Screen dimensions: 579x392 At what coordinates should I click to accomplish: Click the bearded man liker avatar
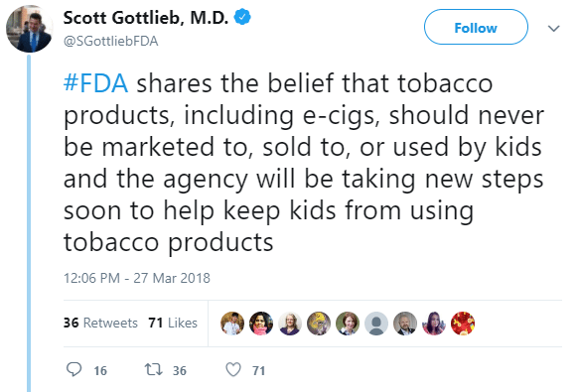click(405, 324)
